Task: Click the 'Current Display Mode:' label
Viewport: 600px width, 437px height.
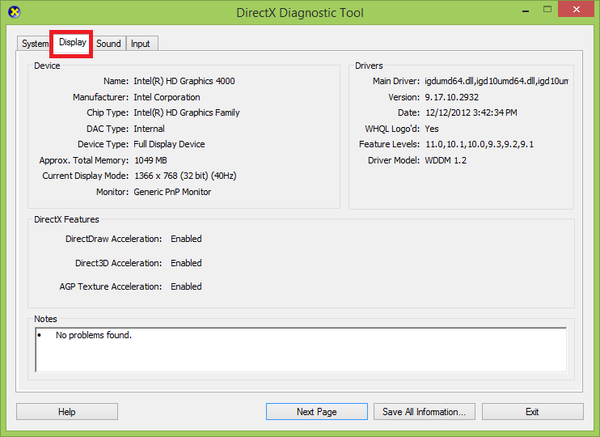Action: coord(85,176)
